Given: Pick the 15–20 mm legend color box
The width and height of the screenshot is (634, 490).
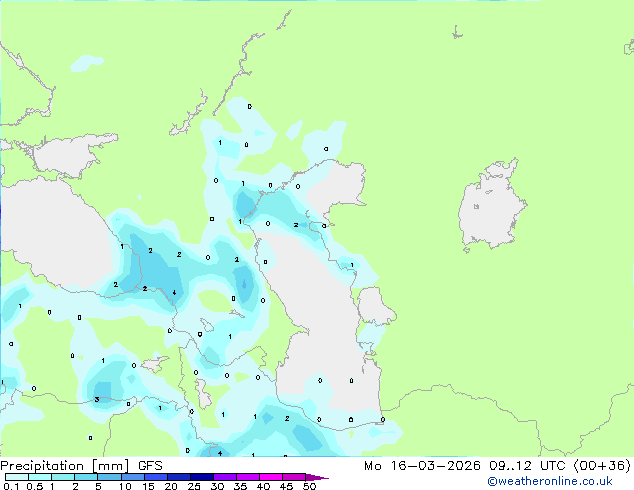Looking at the screenshot, I should 156,477.
